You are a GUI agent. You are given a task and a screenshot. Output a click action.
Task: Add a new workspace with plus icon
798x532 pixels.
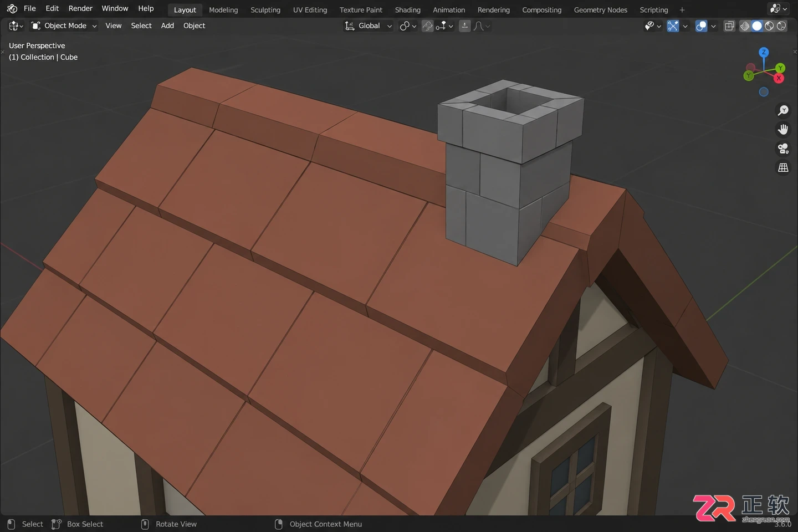(x=682, y=10)
